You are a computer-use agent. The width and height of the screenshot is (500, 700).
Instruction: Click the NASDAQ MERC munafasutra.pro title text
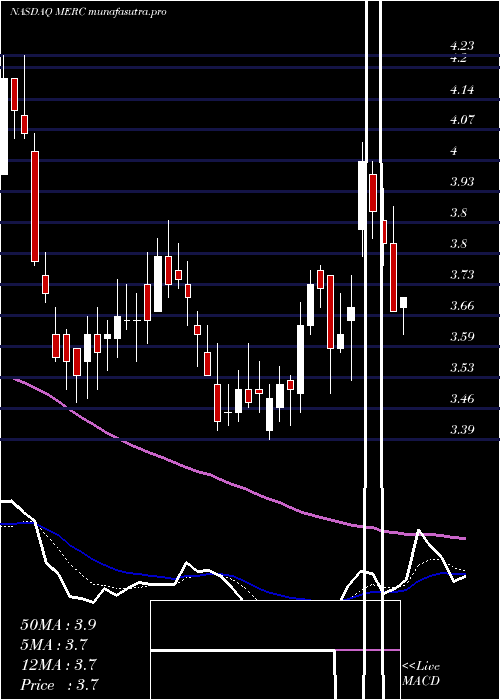click(88, 12)
